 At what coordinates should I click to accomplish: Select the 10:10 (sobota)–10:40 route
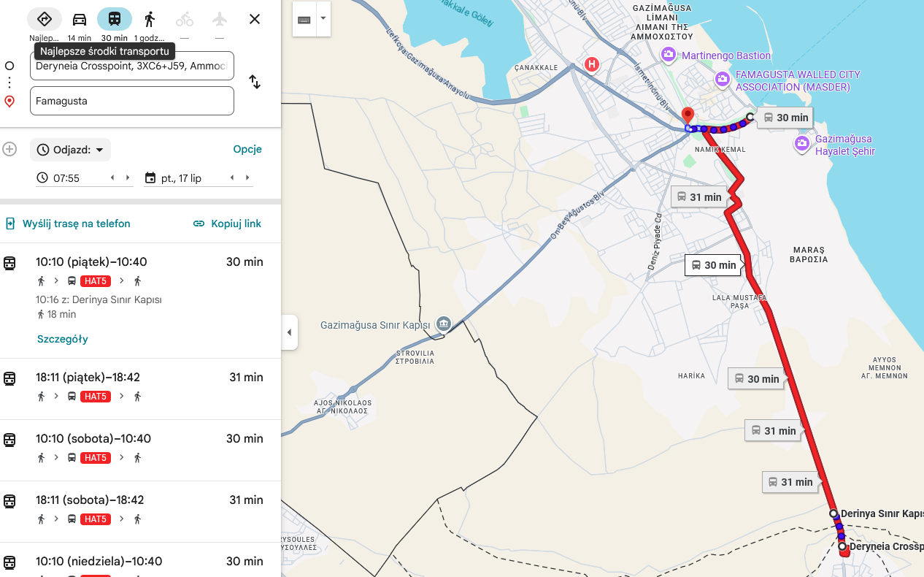click(x=140, y=450)
